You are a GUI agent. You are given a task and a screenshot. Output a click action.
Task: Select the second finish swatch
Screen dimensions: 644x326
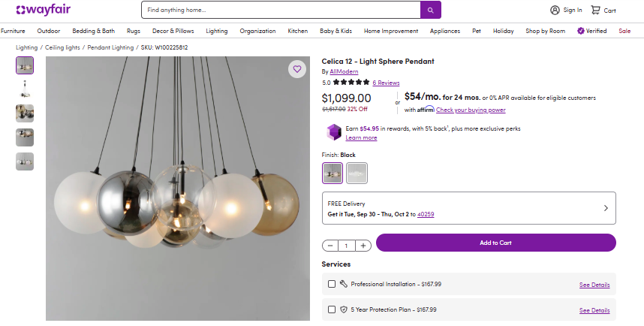tap(357, 174)
